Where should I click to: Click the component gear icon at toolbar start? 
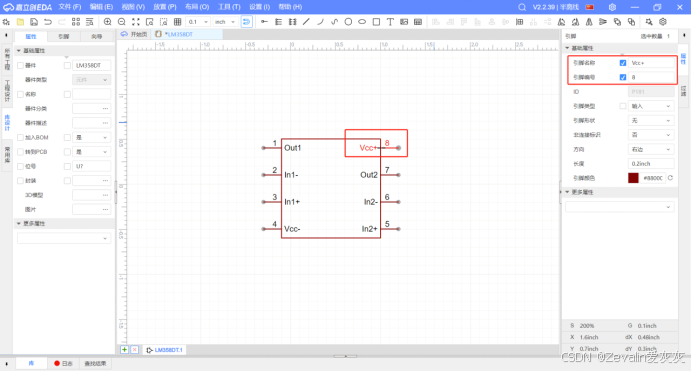[6, 22]
